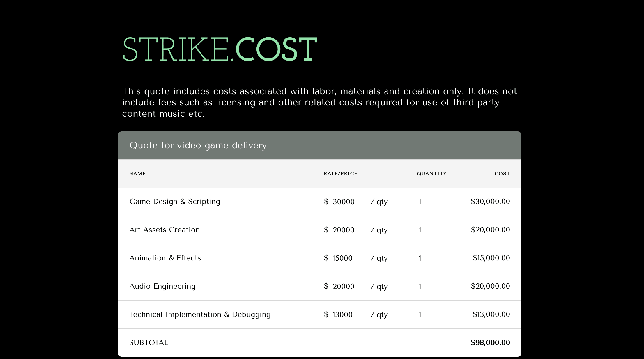
Task: Click the $98,000.00 subtotal amount
Action: tap(490, 343)
